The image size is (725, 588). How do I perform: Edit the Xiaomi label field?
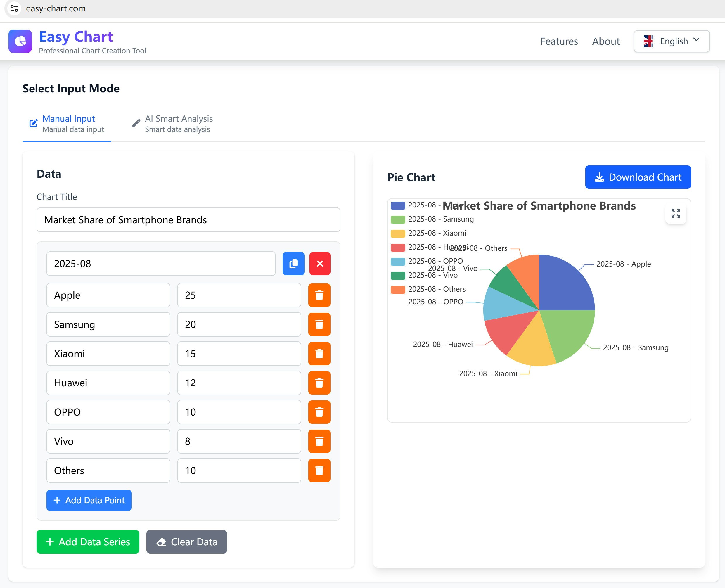(108, 354)
